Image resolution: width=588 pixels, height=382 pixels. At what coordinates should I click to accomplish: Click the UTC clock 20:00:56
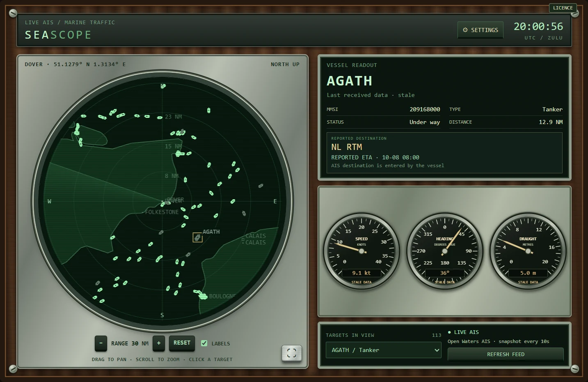538,27
